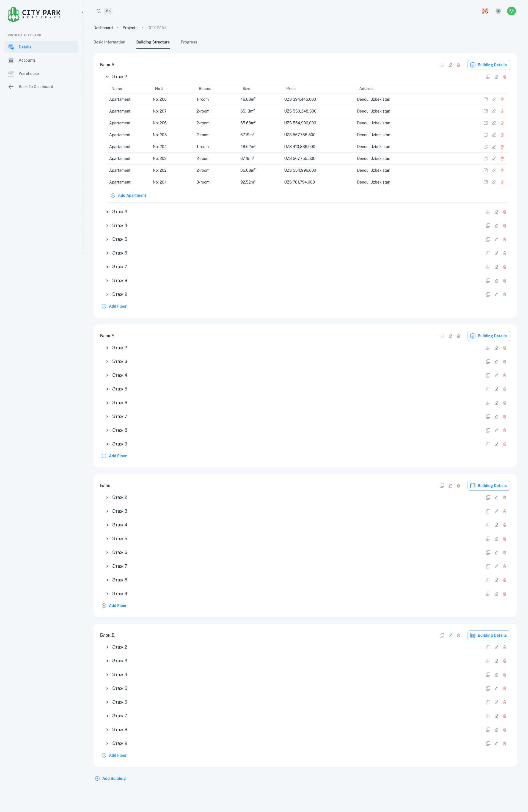Click the user avatar M
Screen dimensions: 528x812
(x=511, y=11)
